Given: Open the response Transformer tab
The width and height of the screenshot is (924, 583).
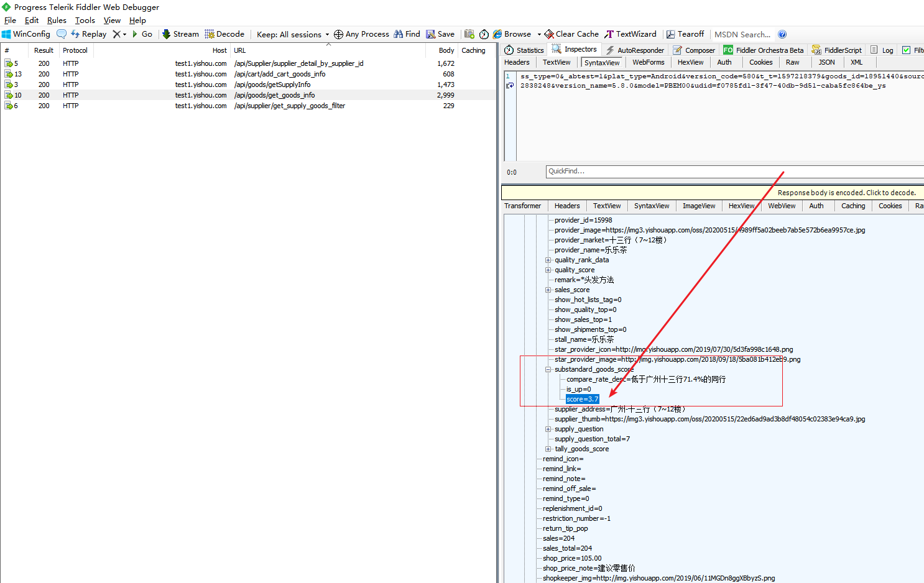Looking at the screenshot, I should click(x=522, y=206).
